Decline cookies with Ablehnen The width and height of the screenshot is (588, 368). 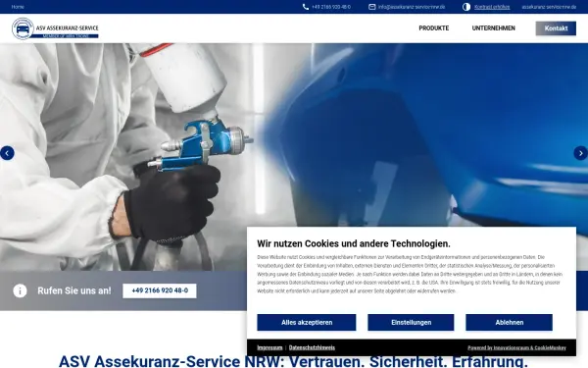(509, 323)
